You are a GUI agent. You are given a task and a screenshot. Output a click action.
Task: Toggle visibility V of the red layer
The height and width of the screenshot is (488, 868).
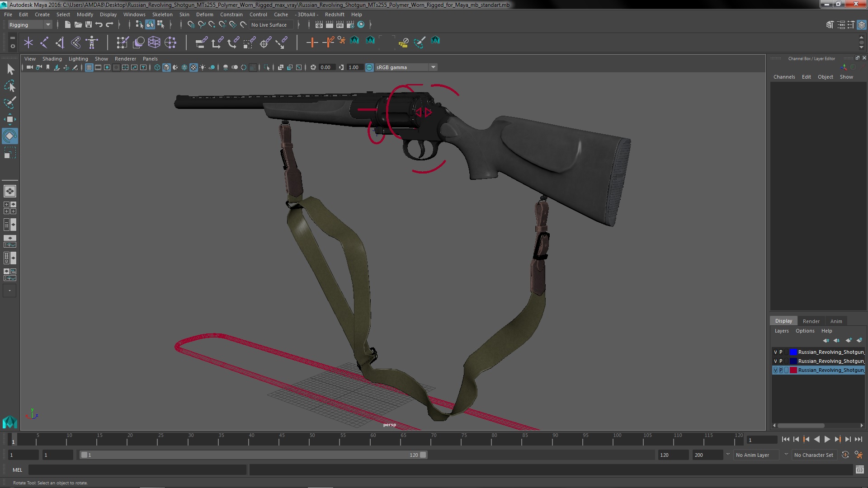pyautogui.click(x=775, y=370)
